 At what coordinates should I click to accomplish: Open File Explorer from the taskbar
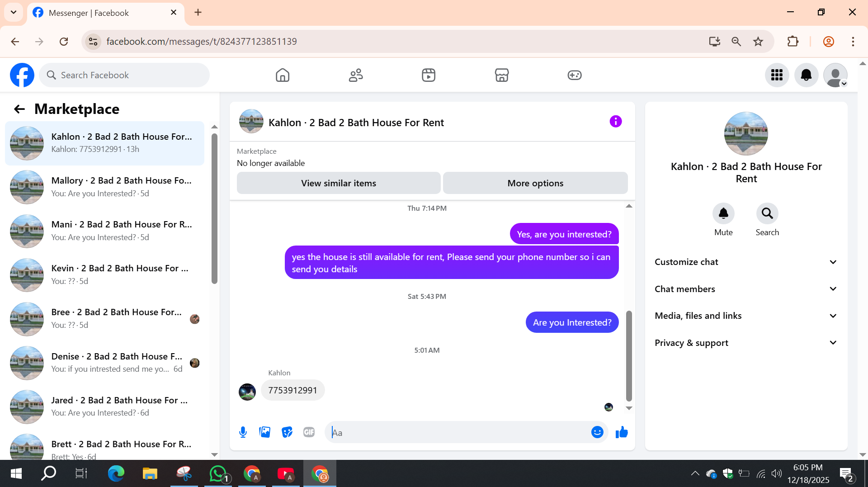click(x=150, y=473)
